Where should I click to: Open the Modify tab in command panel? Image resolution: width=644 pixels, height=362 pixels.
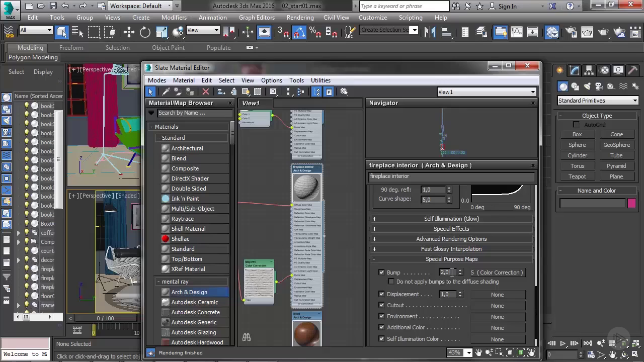[575, 70]
